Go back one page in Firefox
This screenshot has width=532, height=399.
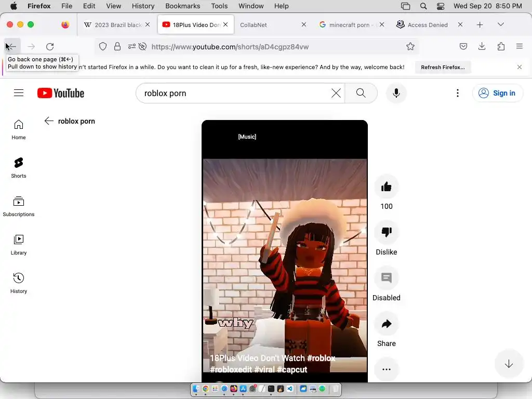tap(11, 46)
